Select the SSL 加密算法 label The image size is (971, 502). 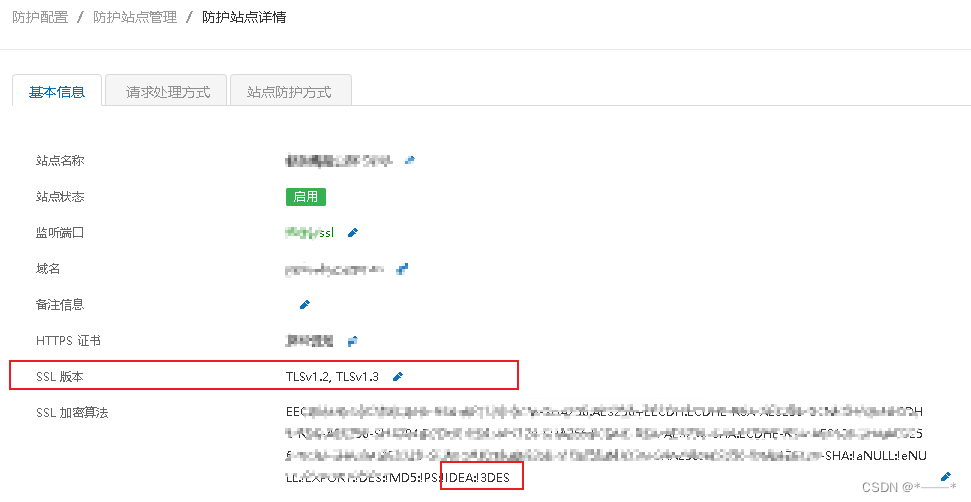click(72, 412)
